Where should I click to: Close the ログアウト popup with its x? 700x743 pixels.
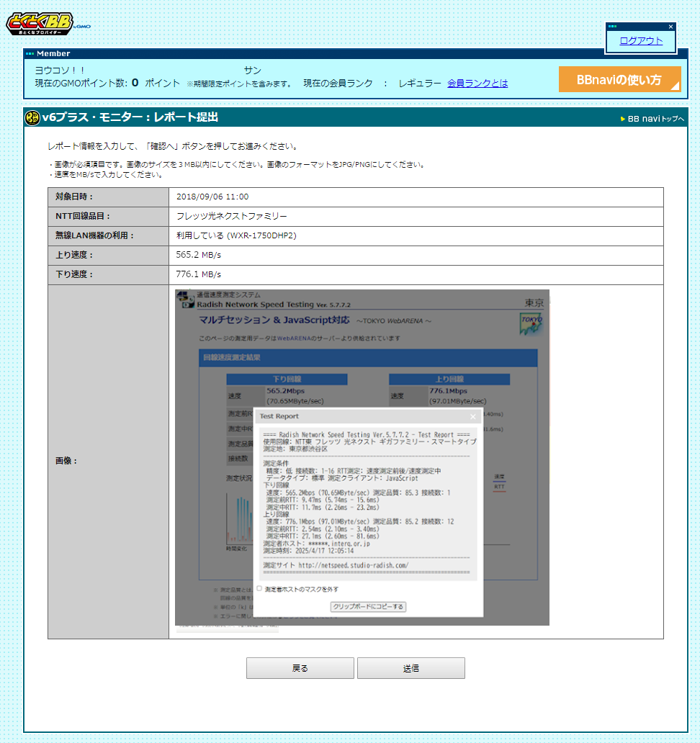670,27
